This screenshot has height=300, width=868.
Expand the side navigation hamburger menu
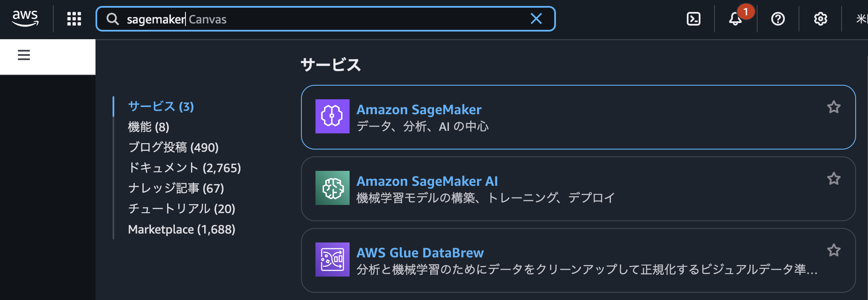(24, 55)
